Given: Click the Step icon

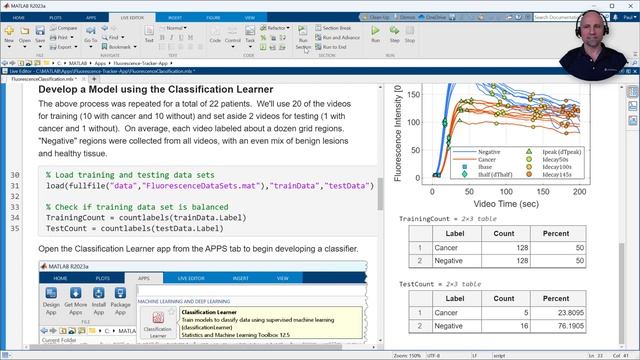Looking at the screenshot, I should point(394,31).
